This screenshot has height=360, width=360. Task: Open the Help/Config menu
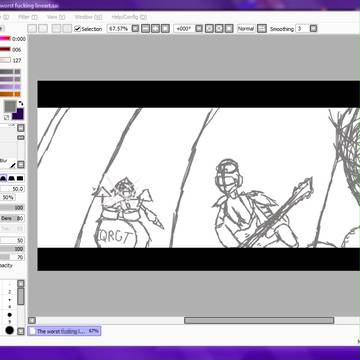click(x=129, y=17)
